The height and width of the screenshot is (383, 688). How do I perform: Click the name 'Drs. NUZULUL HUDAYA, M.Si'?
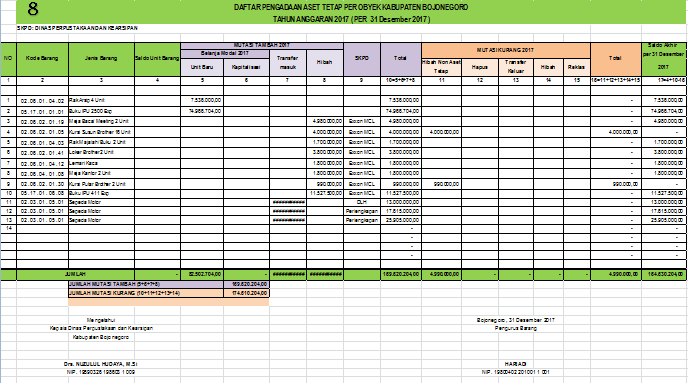(x=100, y=364)
